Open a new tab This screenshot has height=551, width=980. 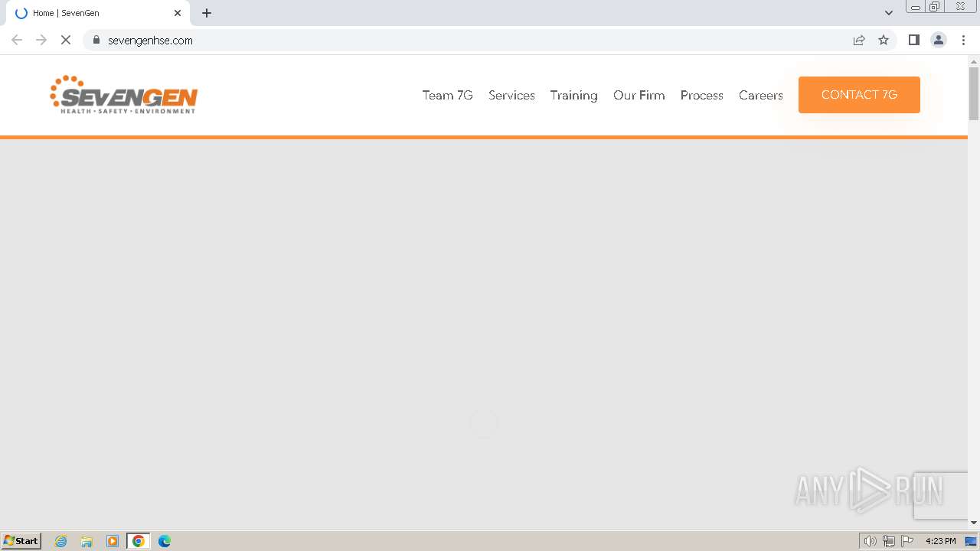[207, 13]
